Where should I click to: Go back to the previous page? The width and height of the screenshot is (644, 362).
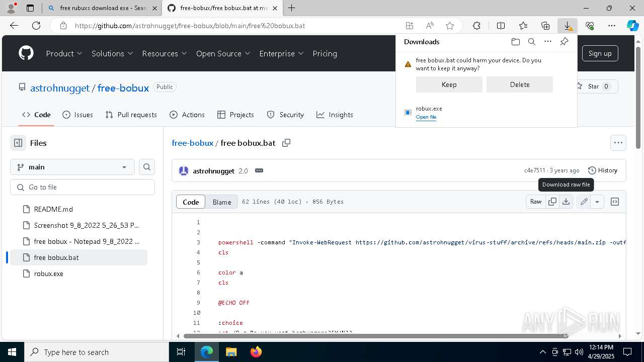click(14, 26)
